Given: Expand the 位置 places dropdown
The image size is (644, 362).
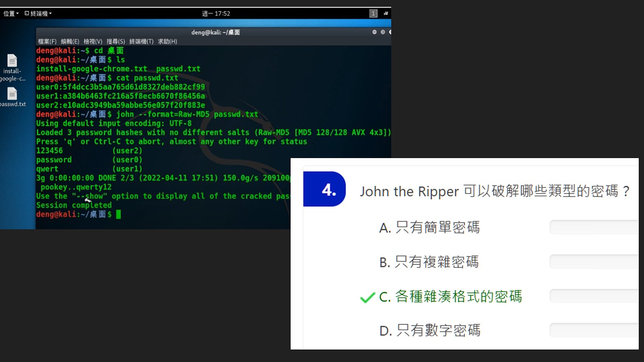Looking at the screenshot, I should pos(11,13).
